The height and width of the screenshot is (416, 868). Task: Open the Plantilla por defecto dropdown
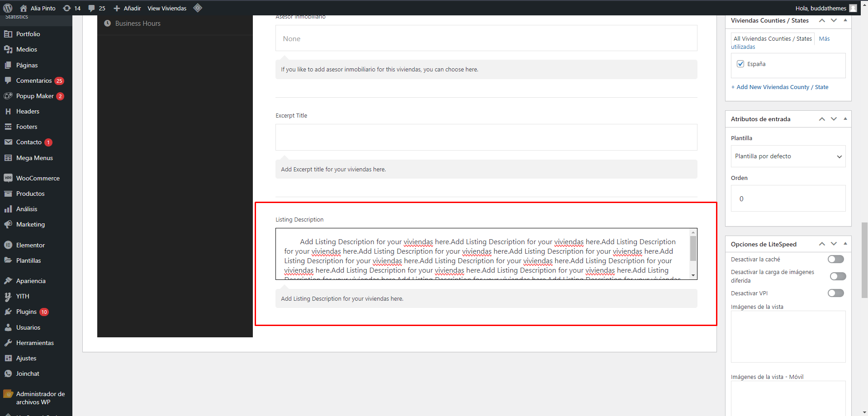coord(788,156)
